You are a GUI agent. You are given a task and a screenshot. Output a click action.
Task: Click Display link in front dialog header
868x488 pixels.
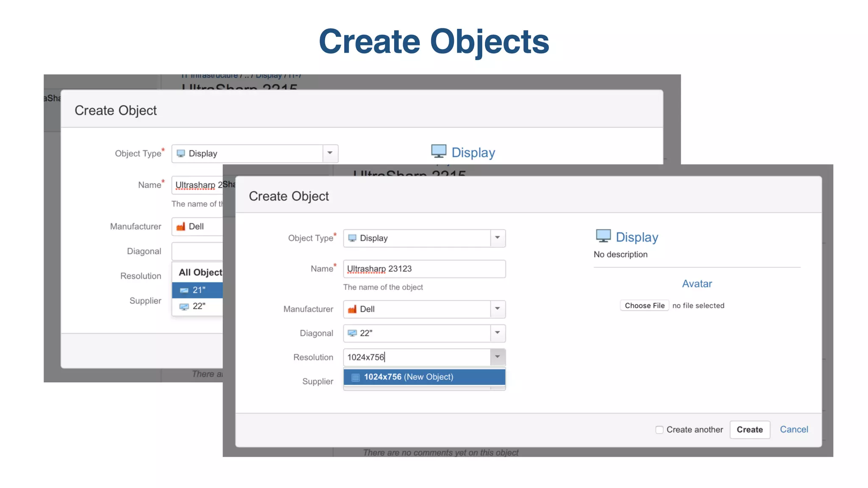[637, 237]
